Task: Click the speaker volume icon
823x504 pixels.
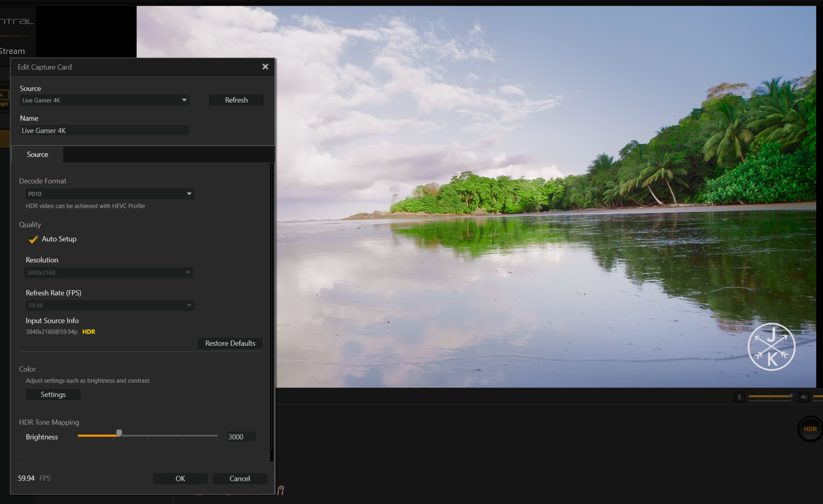Action: click(x=804, y=397)
